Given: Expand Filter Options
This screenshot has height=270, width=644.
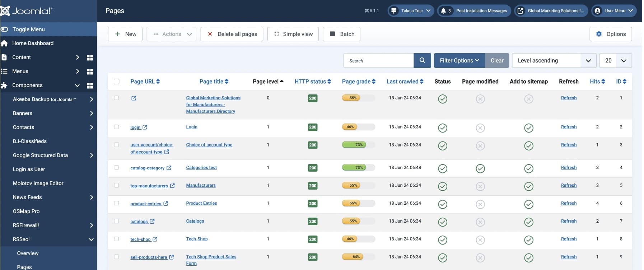Looking at the screenshot, I should point(459,61).
